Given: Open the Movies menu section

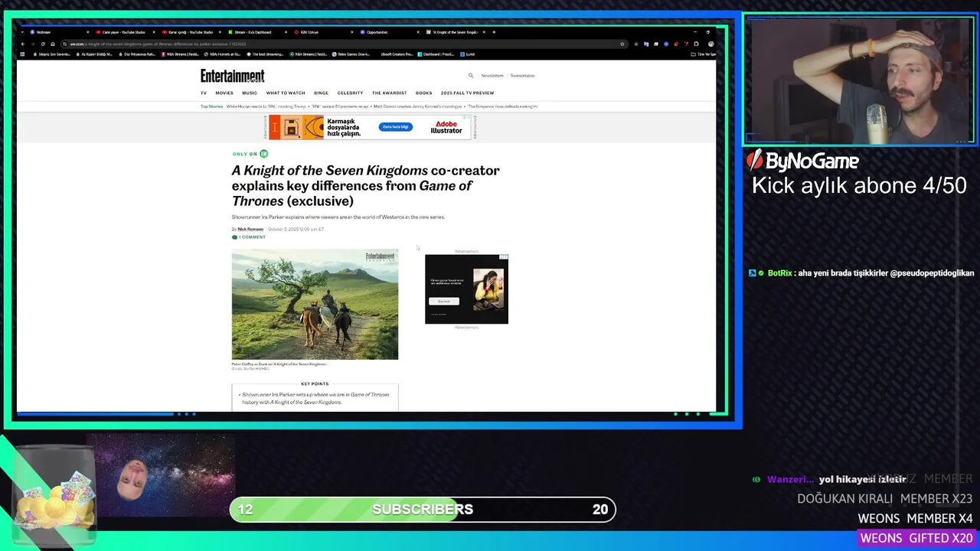Looking at the screenshot, I should [224, 93].
